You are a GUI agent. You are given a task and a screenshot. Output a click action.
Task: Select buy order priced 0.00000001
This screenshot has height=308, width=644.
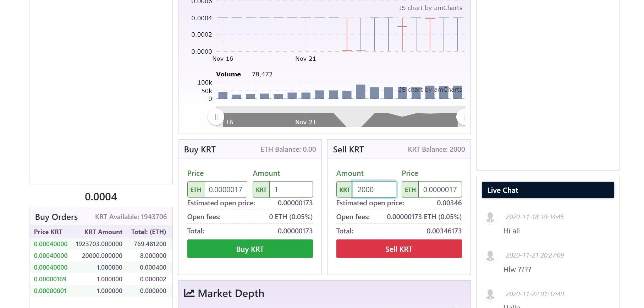point(101,291)
